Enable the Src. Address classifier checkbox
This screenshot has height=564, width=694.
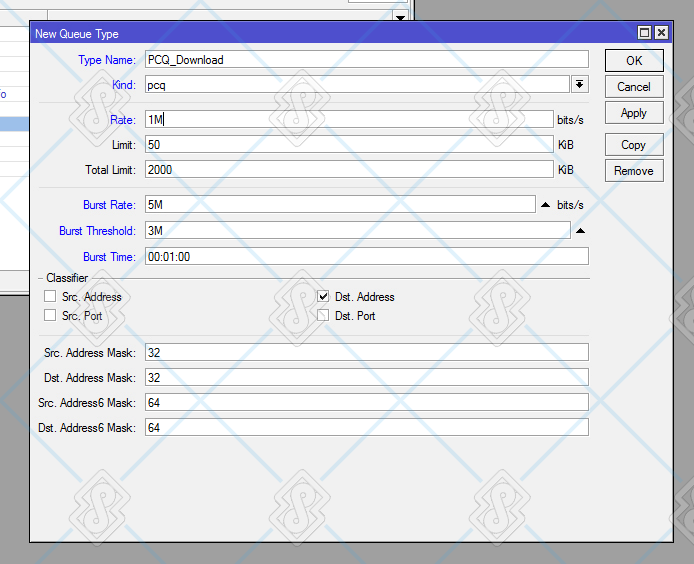(50, 296)
